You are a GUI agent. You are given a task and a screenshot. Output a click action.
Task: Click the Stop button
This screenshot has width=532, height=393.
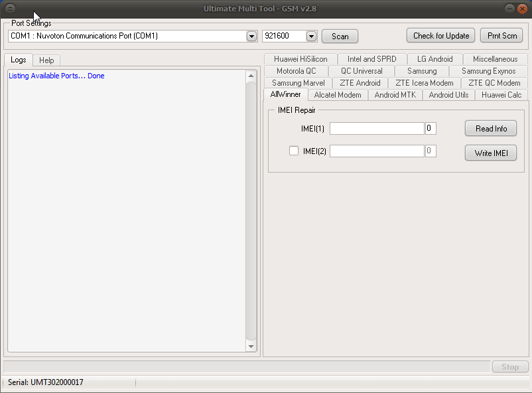tap(510, 367)
